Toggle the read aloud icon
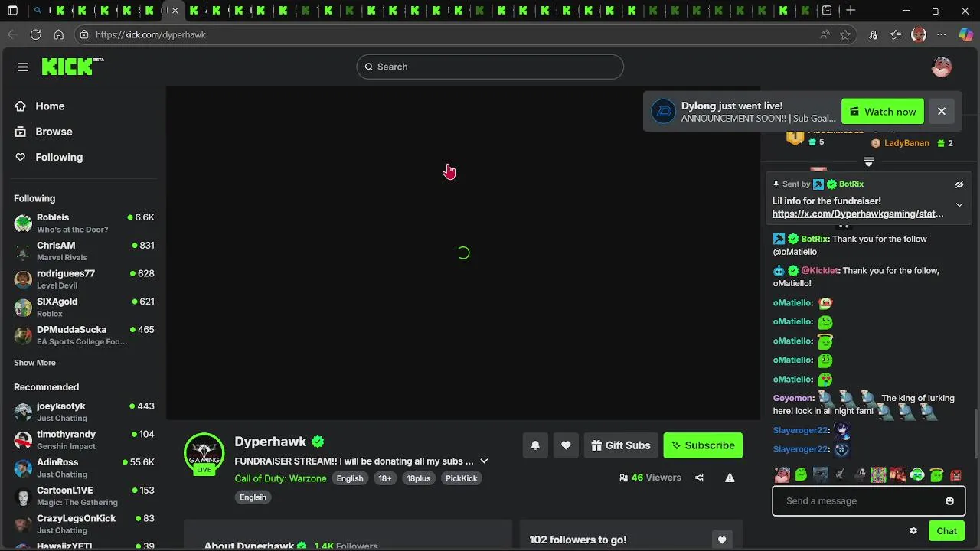Image resolution: width=980 pixels, height=551 pixels. coord(825,34)
